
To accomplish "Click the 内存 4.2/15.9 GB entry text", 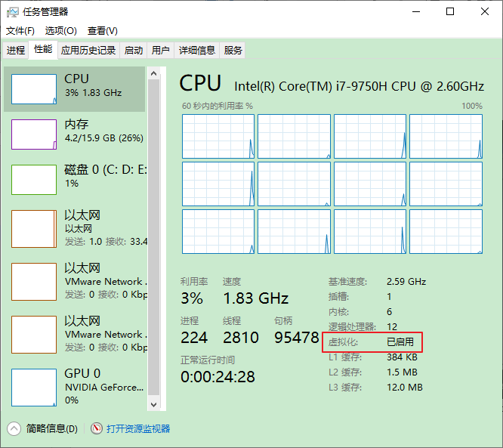I will click(104, 138).
